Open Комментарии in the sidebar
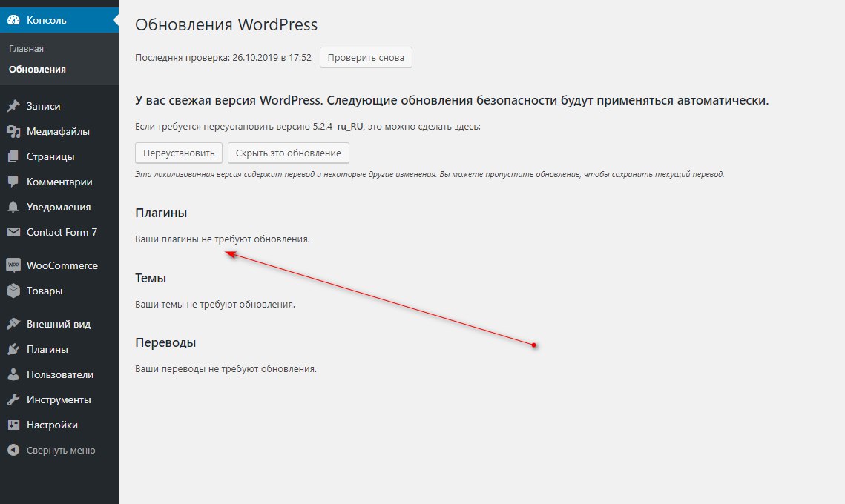Screen dimensions: 845x504 pyautogui.click(x=59, y=182)
